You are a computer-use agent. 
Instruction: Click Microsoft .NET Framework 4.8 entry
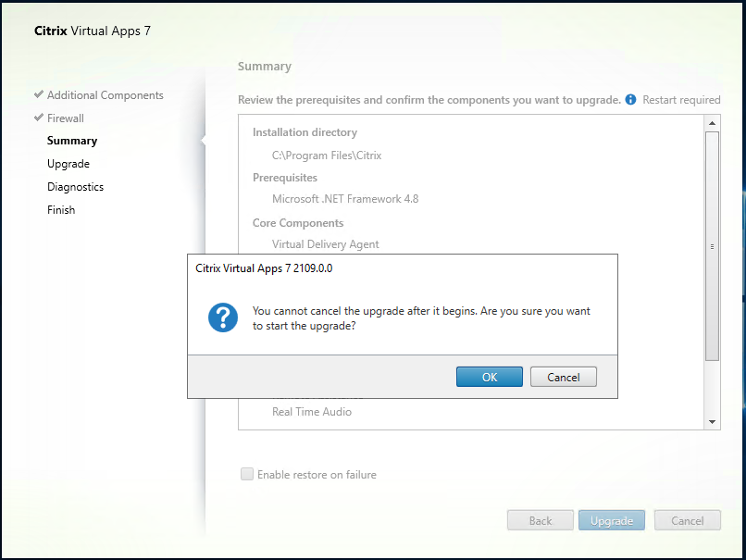point(345,199)
